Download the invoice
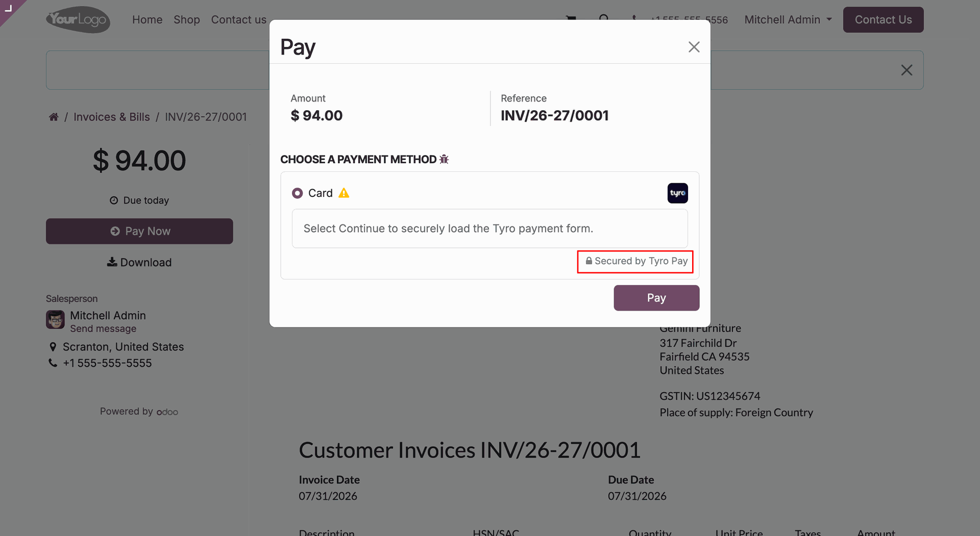 [139, 263]
